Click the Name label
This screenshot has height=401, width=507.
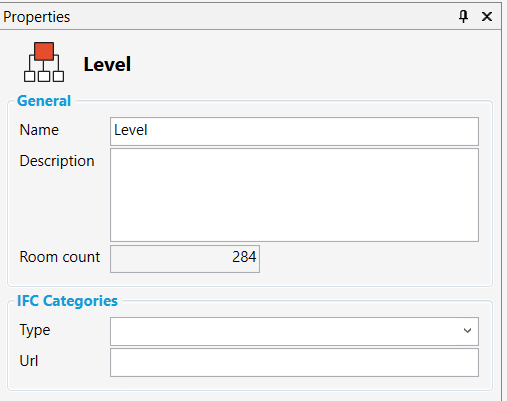click(39, 130)
